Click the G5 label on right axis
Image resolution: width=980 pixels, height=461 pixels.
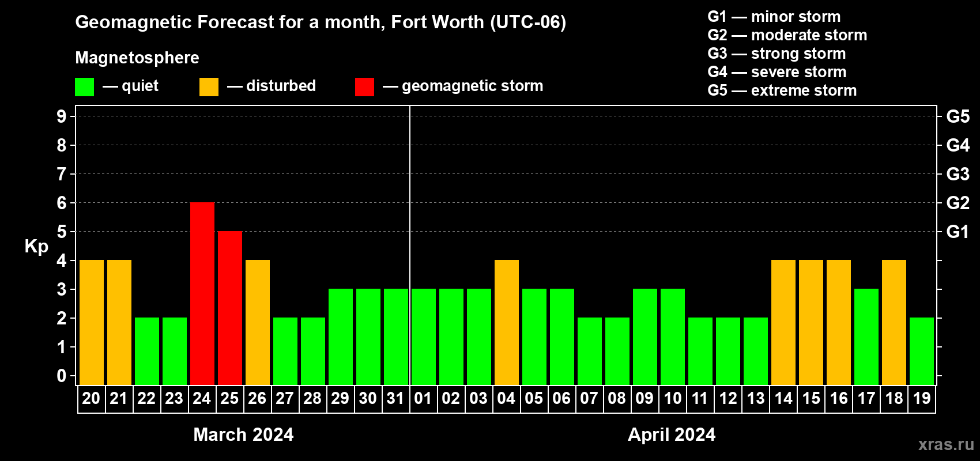pyautogui.click(x=958, y=116)
